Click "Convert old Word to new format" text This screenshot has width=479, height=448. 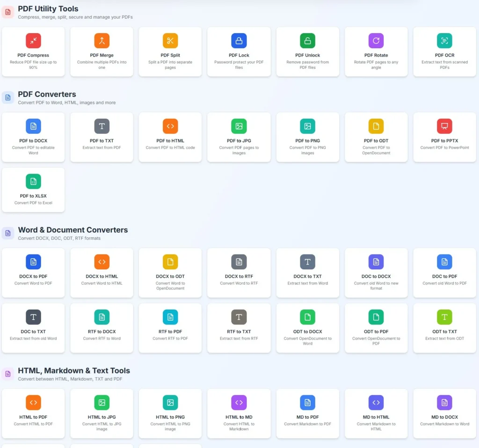(x=376, y=286)
